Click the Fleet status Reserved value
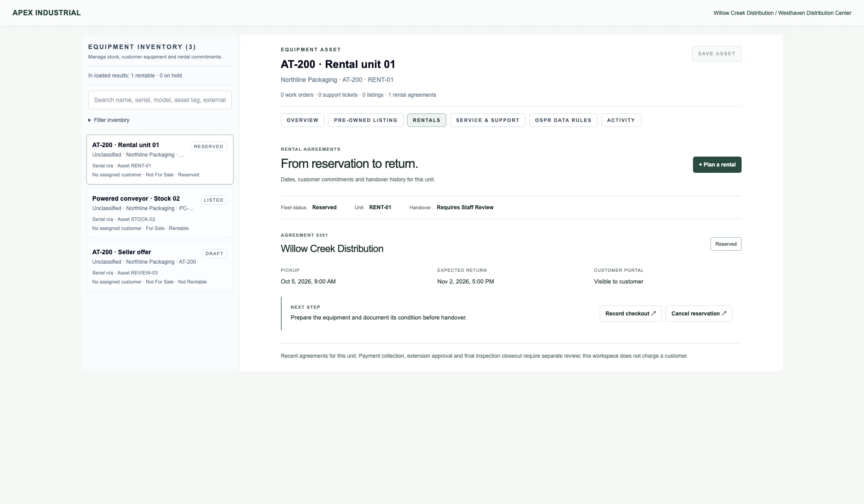This screenshot has height=504, width=864. pyautogui.click(x=324, y=207)
